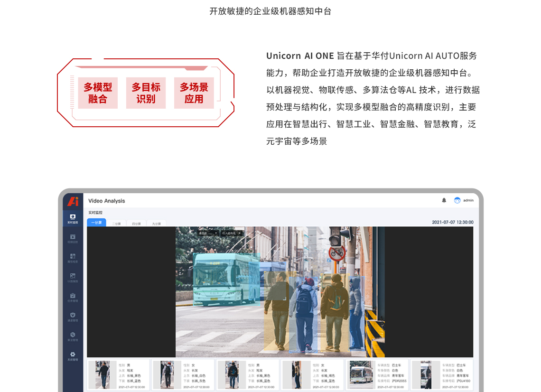
Task: Select the 四分屏 four-screen tab
Action: pyautogui.click(x=136, y=223)
